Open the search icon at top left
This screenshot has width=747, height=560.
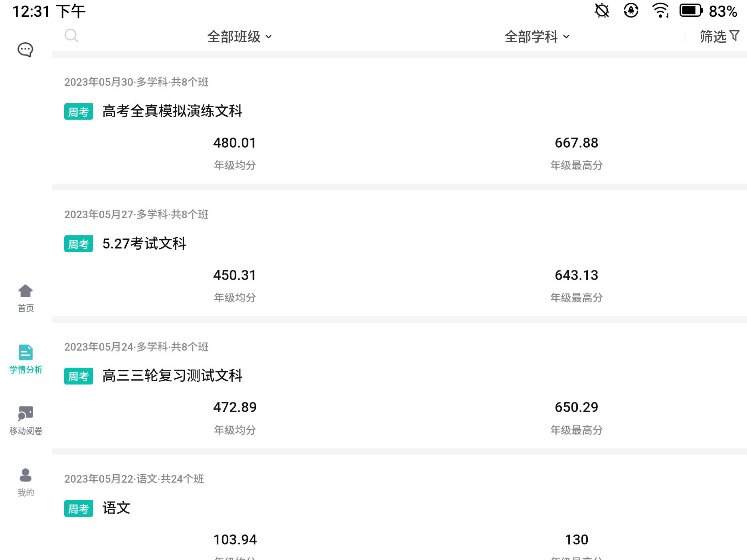(x=71, y=35)
